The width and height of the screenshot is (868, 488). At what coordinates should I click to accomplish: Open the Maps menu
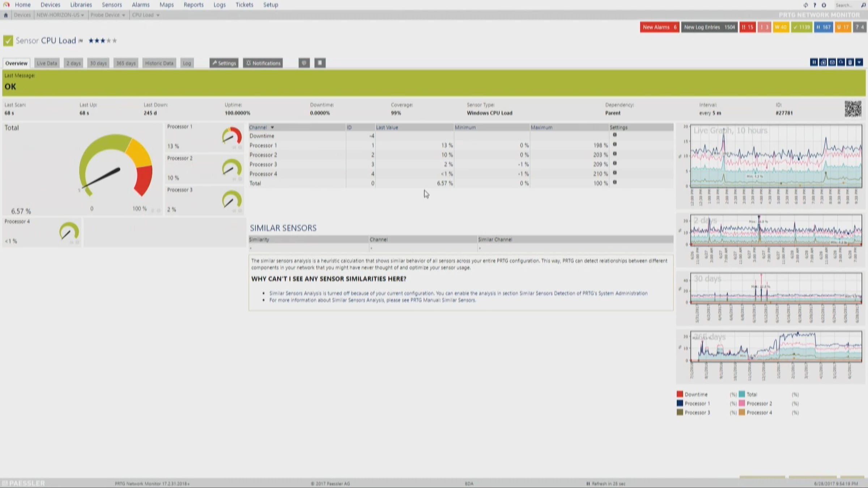[x=167, y=5]
